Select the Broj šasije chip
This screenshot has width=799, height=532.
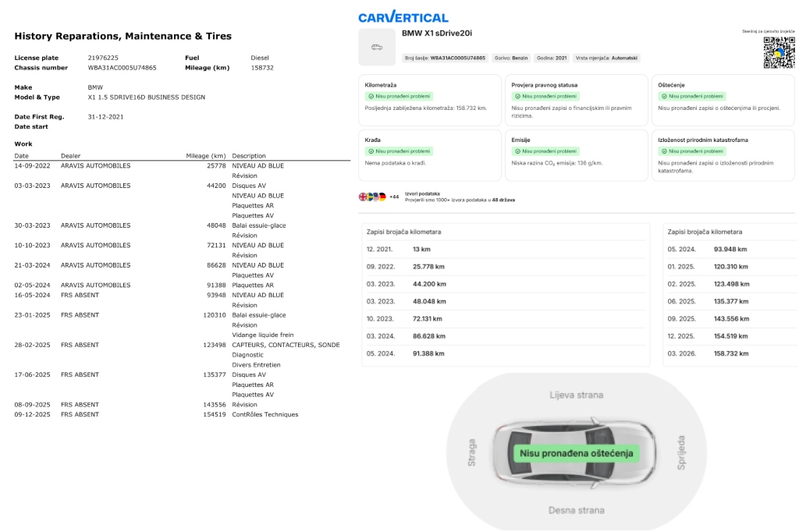(445, 58)
